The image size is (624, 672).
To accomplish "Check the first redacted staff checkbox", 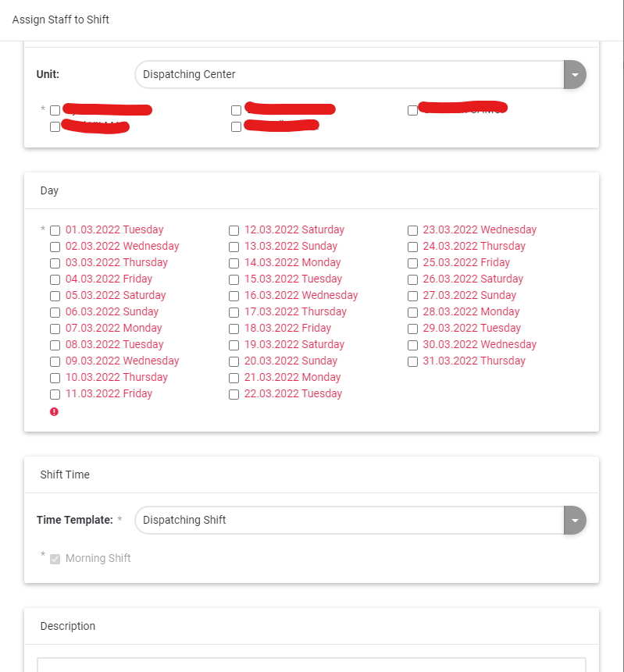I will (x=55, y=110).
